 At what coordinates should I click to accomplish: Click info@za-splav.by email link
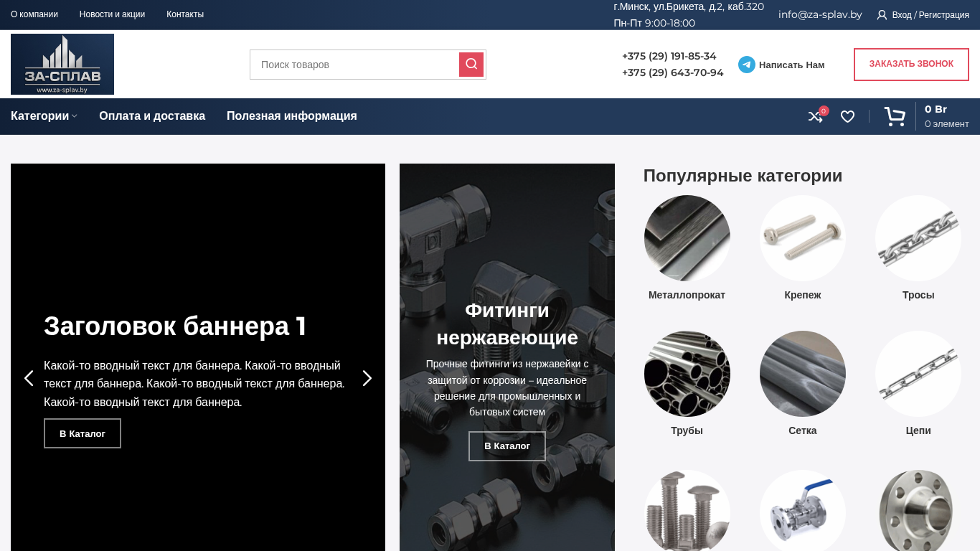point(820,14)
